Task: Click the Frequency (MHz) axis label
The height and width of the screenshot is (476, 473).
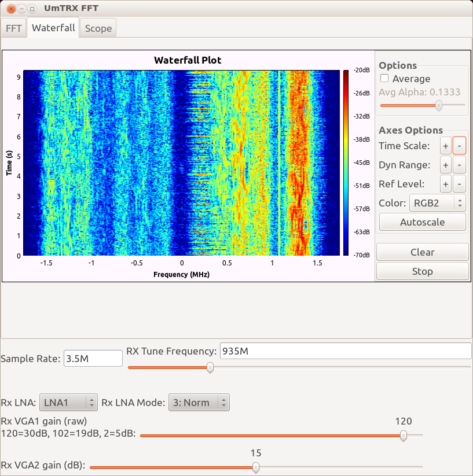Action: pos(181,274)
